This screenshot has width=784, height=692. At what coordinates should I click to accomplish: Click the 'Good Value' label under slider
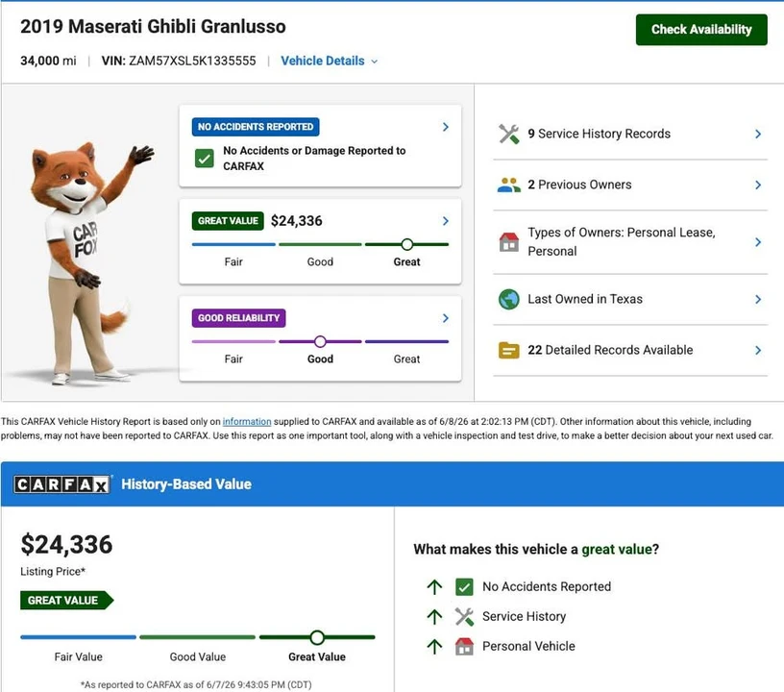198,657
